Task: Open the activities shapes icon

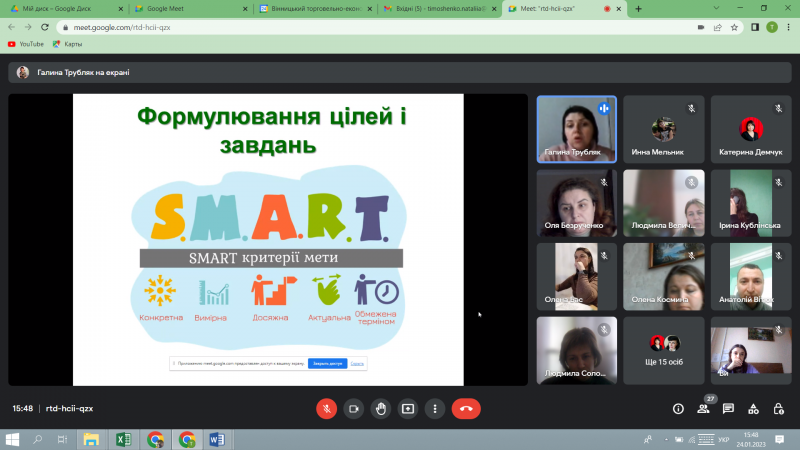Action: [753, 409]
